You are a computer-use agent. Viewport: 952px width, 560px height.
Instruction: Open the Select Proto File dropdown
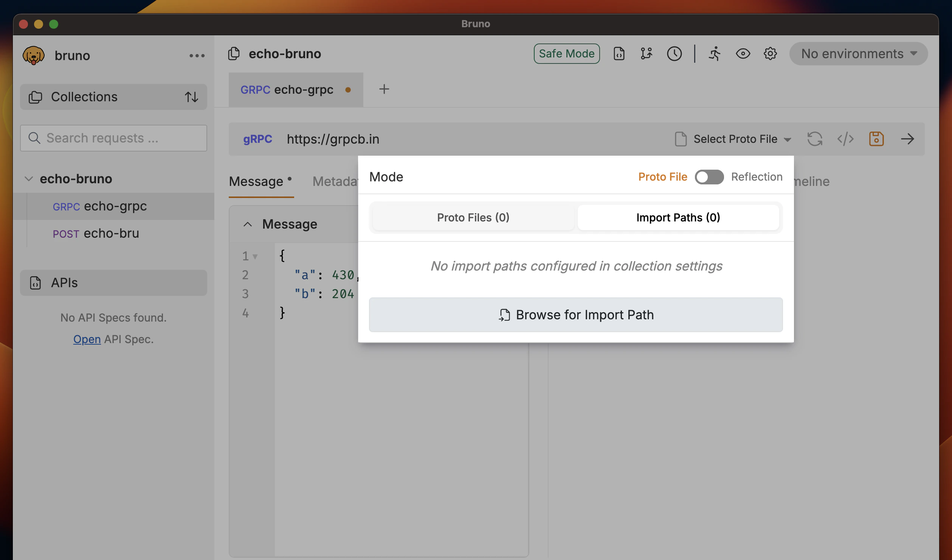pos(734,139)
